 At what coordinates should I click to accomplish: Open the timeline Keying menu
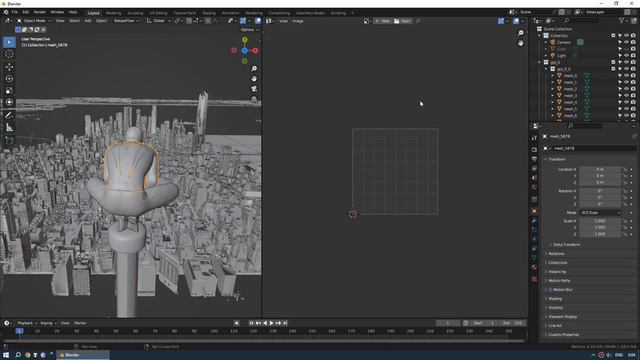[48, 323]
